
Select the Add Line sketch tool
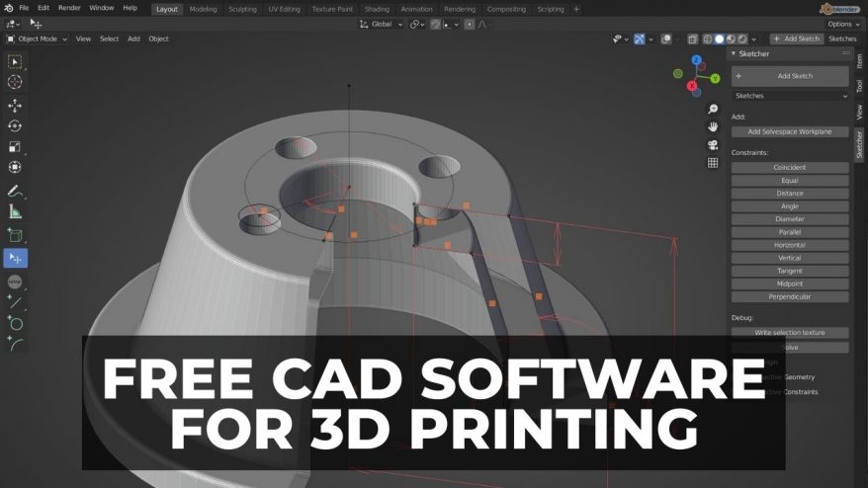point(15,302)
